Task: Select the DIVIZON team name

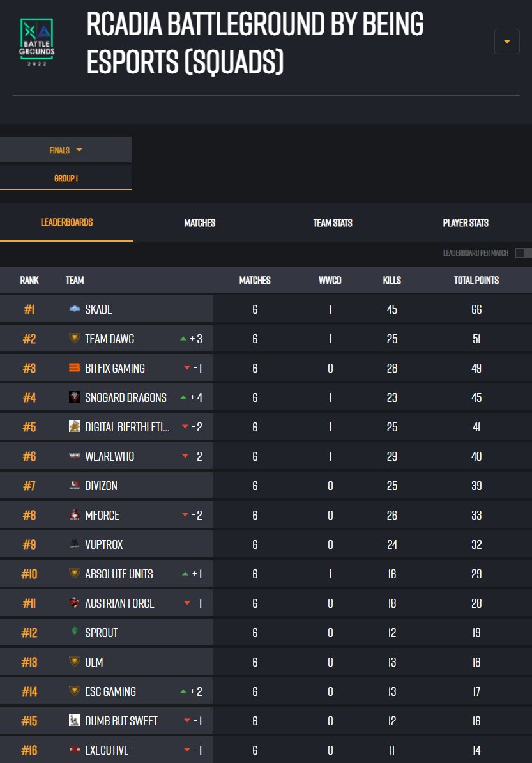Action: click(101, 486)
